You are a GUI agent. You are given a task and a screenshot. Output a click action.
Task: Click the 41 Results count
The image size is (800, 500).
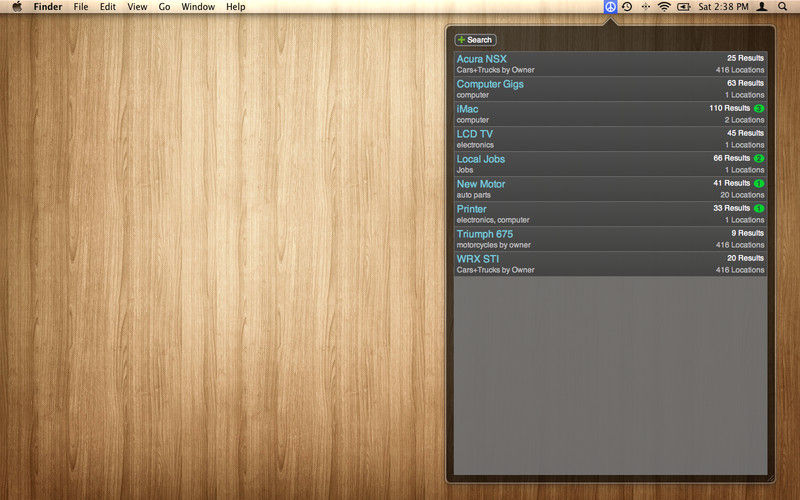click(x=732, y=183)
